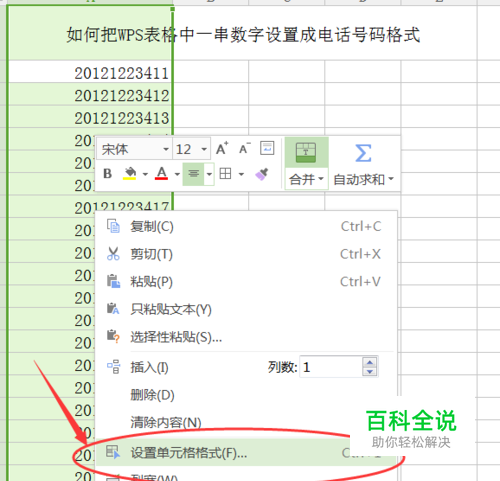The image size is (500, 481).
Task: Click the insert icon beside 插入
Action: coord(113,366)
